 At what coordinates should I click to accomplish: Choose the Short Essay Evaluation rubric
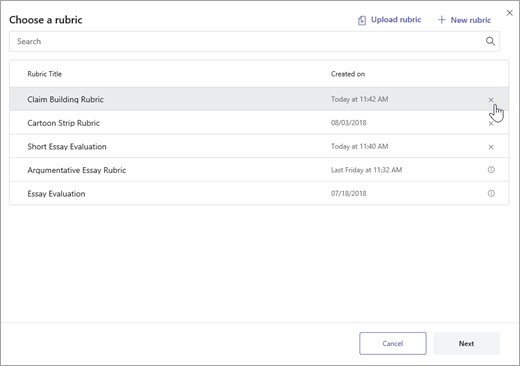click(x=259, y=147)
